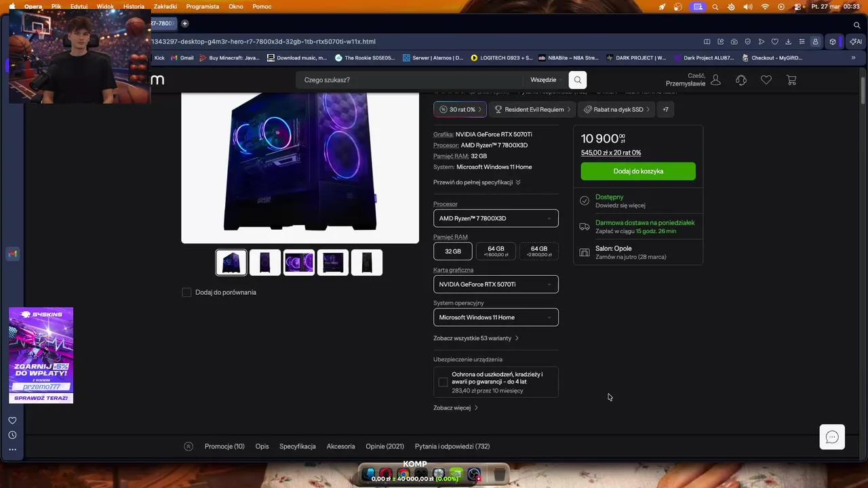Open the Karta graficzna RTX 5070Ti dropdown

496,285
